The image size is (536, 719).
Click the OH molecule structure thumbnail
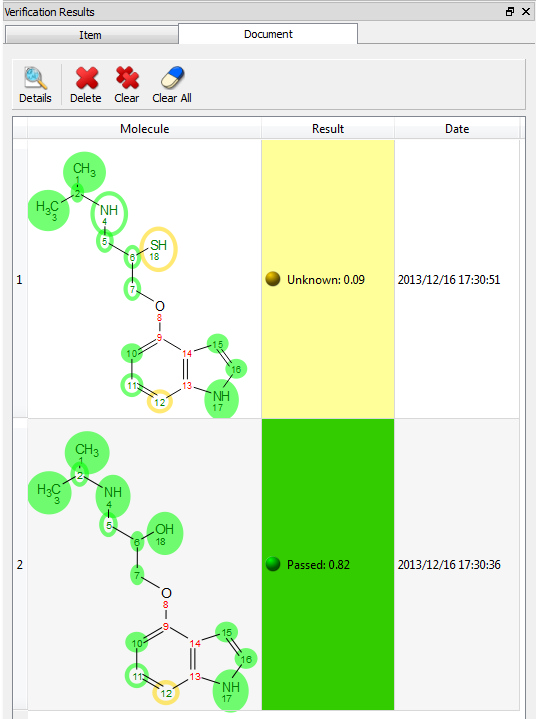tap(144, 564)
